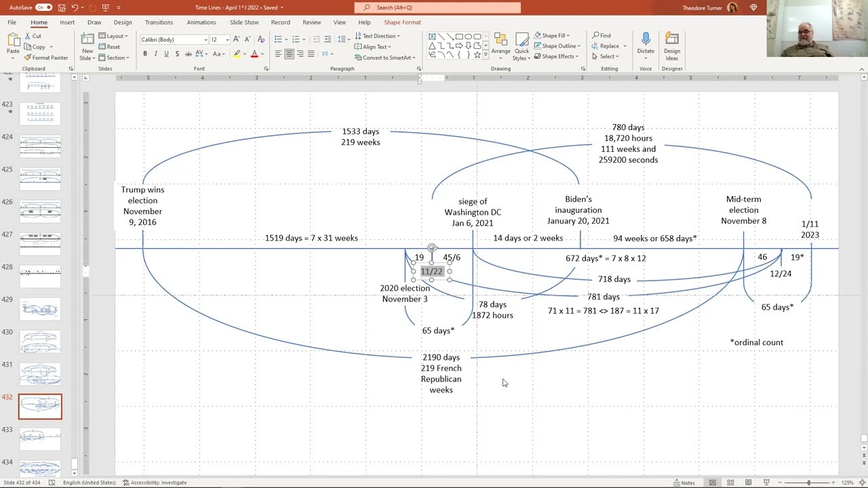Click the Dictate microphone icon

[x=646, y=39]
